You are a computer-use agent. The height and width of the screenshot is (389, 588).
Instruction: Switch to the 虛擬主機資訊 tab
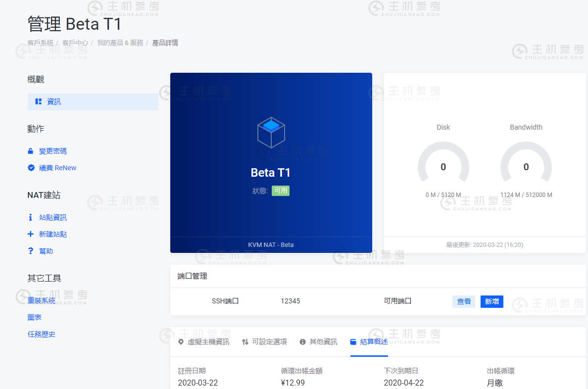(x=208, y=341)
